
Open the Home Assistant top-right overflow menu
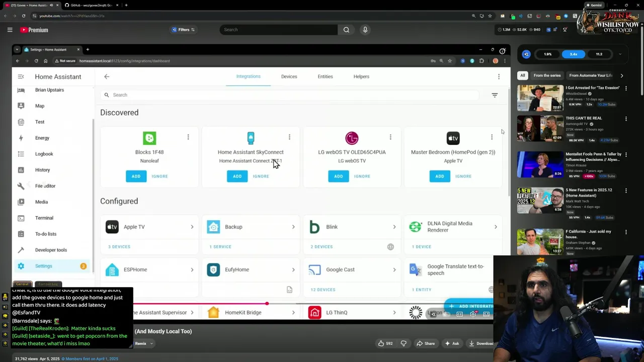[499, 76]
